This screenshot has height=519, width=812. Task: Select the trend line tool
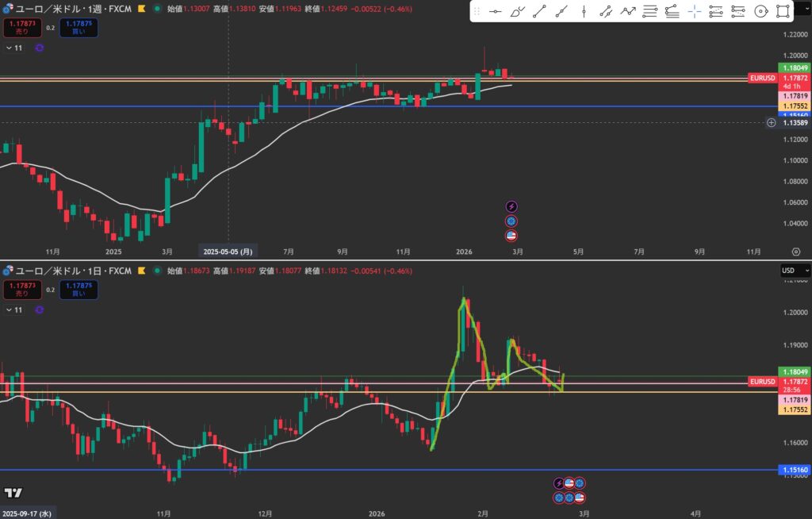pyautogui.click(x=540, y=12)
